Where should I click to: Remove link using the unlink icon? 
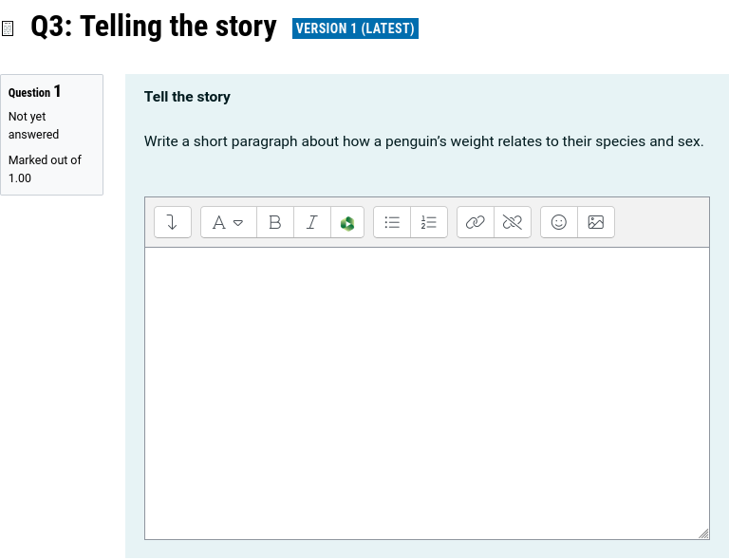pos(513,222)
